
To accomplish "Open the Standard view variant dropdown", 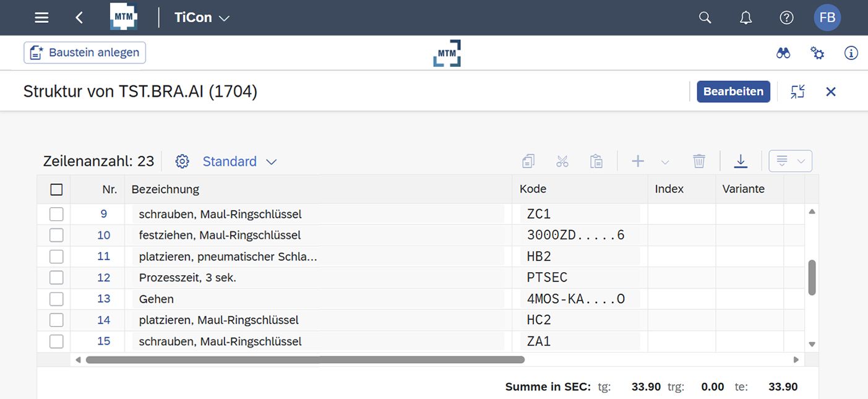I will click(x=271, y=161).
